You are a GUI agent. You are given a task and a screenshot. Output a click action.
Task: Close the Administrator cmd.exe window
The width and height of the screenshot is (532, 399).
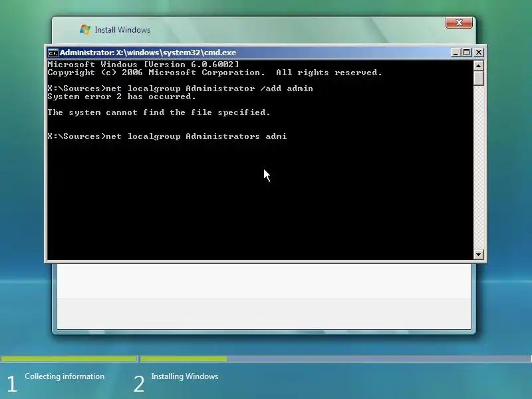[x=478, y=53]
